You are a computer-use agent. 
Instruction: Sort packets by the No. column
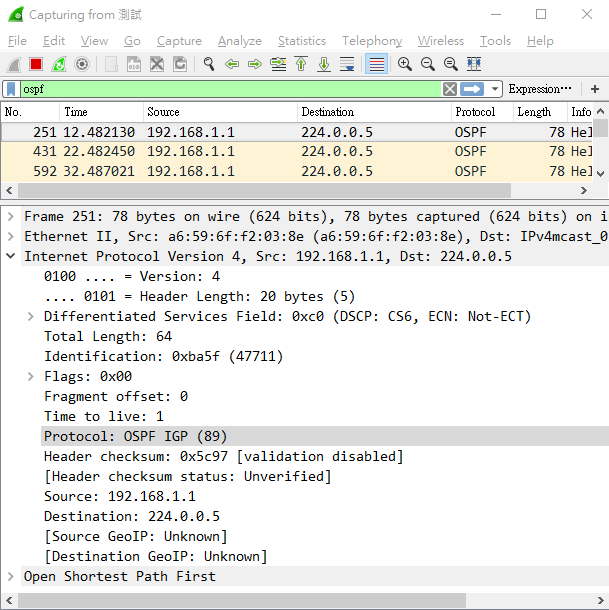click(x=30, y=112)
